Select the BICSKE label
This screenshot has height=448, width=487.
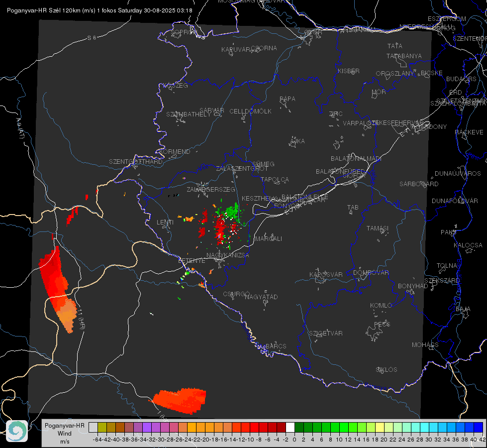pos(432,73)
